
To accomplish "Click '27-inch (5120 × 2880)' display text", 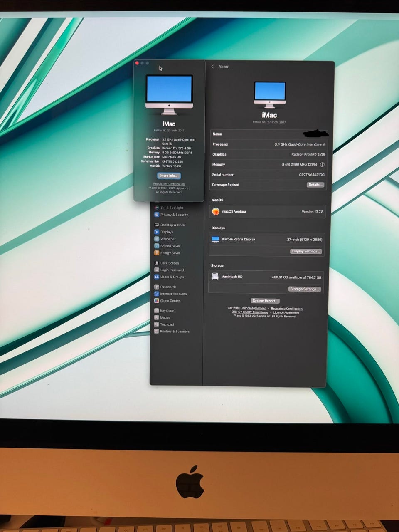I will [x=305, y=240].
